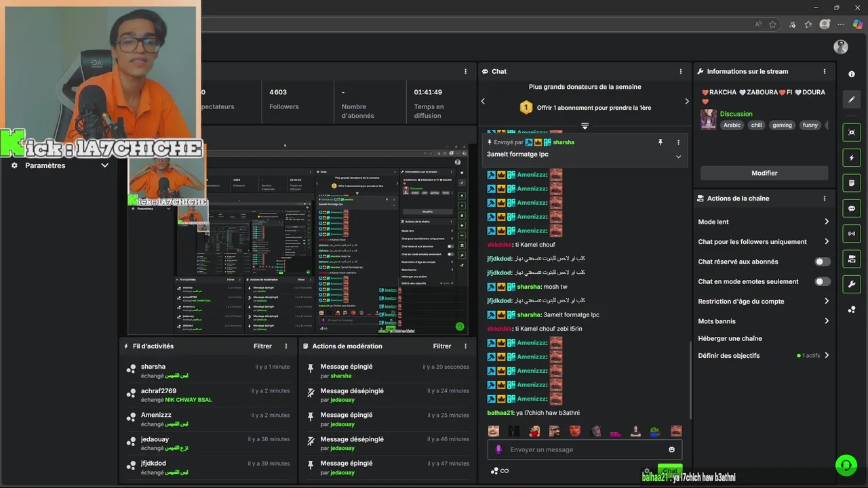This screenshot has width=868, height=488.
Task: Click the Paramètres gear icon
Action: 14,165
